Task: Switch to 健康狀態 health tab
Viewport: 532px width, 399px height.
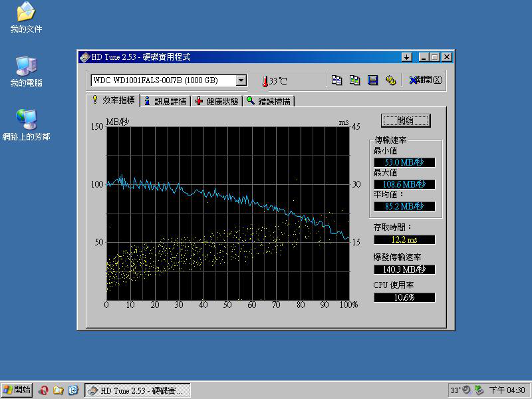Action: coord(217,101)
